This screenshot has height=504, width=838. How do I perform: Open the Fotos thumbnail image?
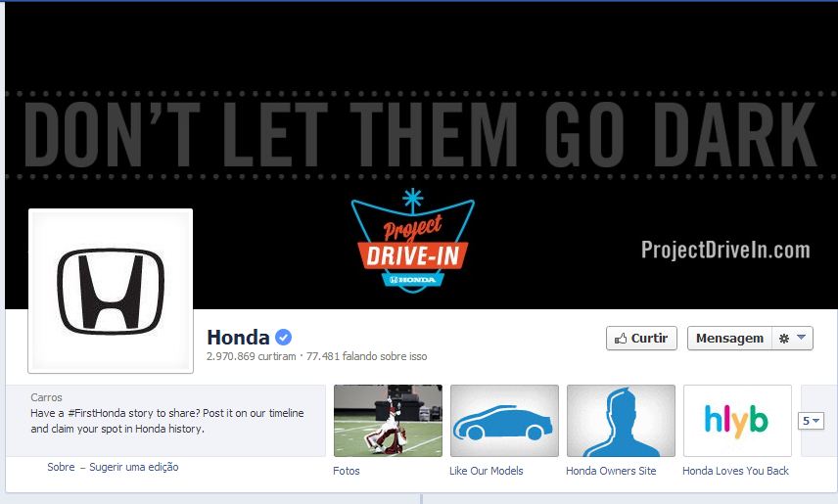[x=388, y=421]
